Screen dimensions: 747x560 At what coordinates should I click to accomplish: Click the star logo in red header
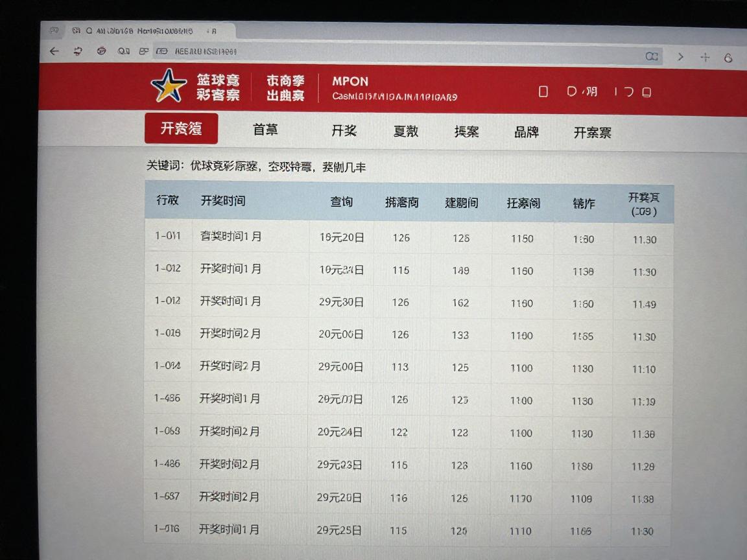169,86
